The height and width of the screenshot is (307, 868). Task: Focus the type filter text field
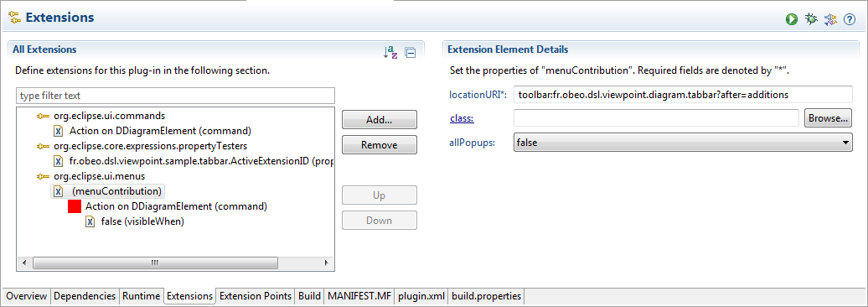coord(175,96)
